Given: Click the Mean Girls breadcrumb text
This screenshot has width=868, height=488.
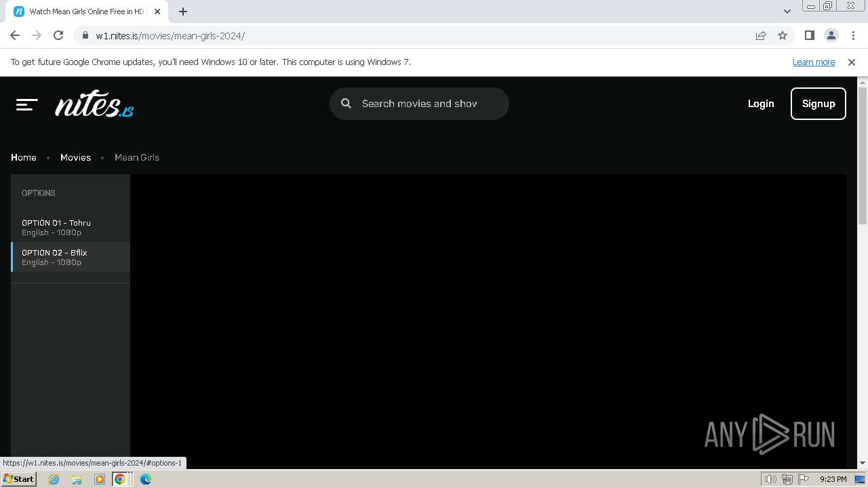Looking at the screenshot, I should coord(137,157).
